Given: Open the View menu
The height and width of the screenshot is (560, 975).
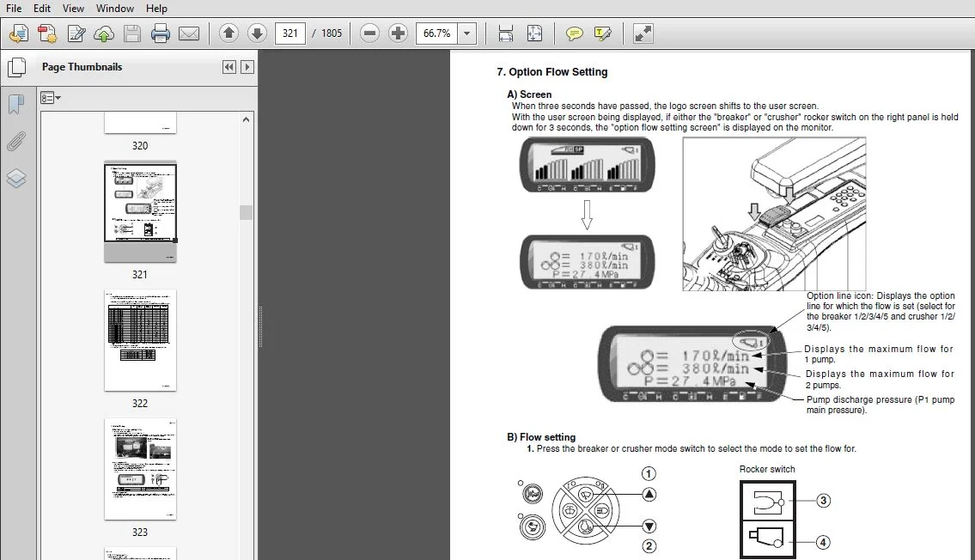Looking at the screenshot, I should pos(73,8).
